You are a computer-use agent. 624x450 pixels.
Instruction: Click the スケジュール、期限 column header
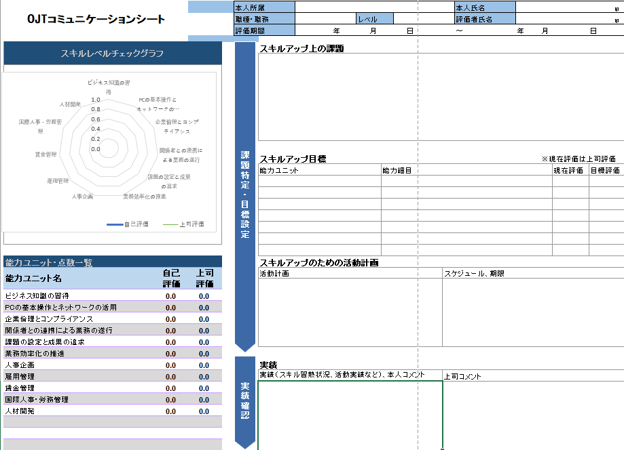tap(533, 273)
